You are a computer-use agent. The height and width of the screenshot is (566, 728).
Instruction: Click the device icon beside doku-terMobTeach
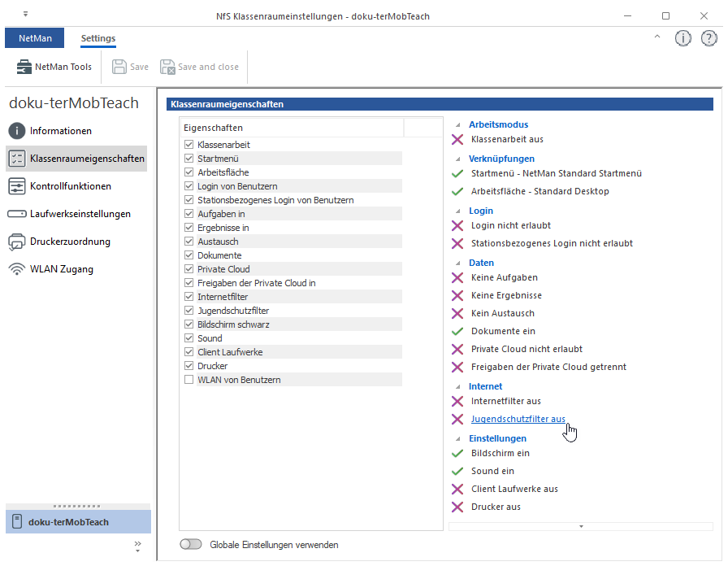click(17, 522)
